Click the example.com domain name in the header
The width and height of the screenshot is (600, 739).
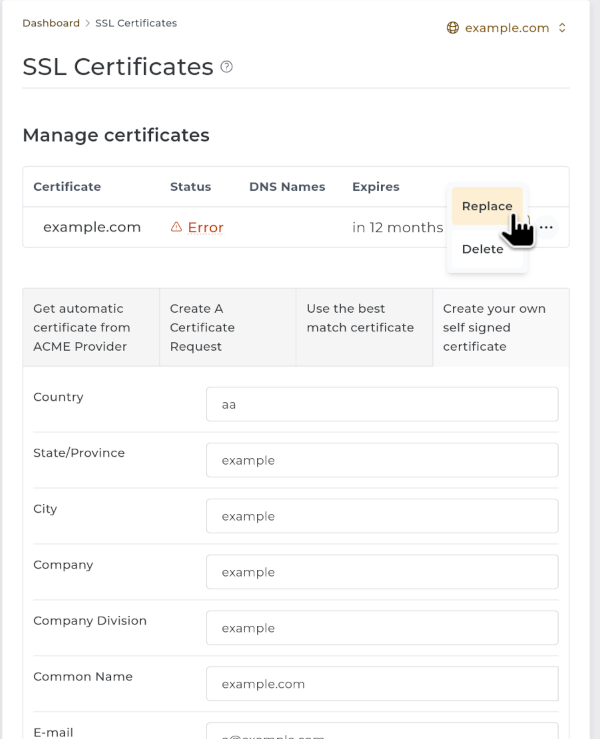tap(507, 28)
